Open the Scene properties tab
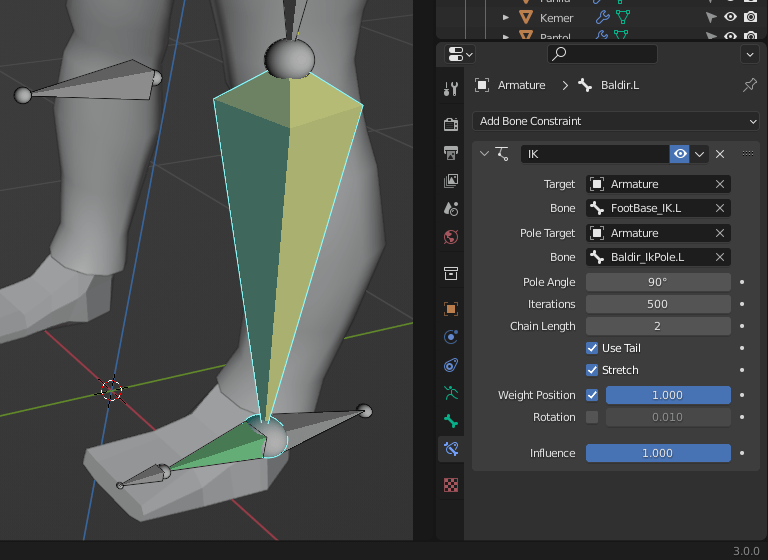The height and width of the screenshot is (560, 768). 451,209
